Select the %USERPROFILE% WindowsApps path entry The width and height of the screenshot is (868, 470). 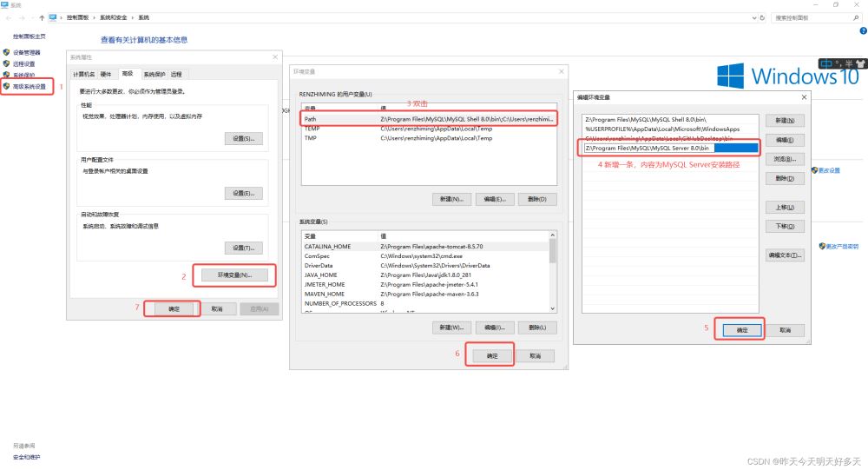point(670,129)
